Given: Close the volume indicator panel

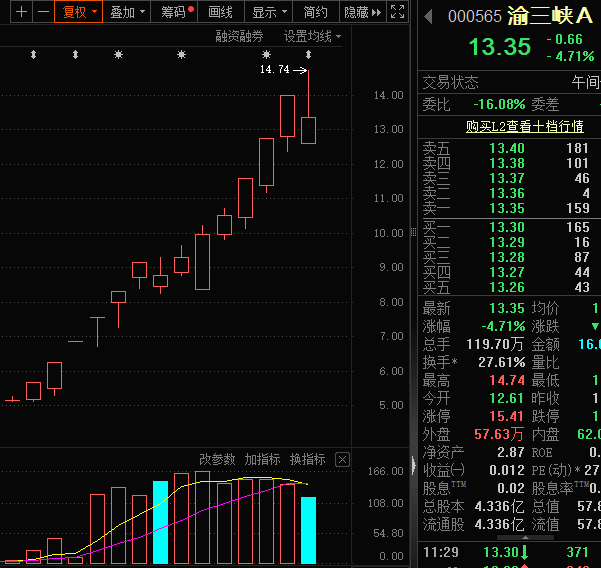Looking at the screenshot, I should coord(342,460).
